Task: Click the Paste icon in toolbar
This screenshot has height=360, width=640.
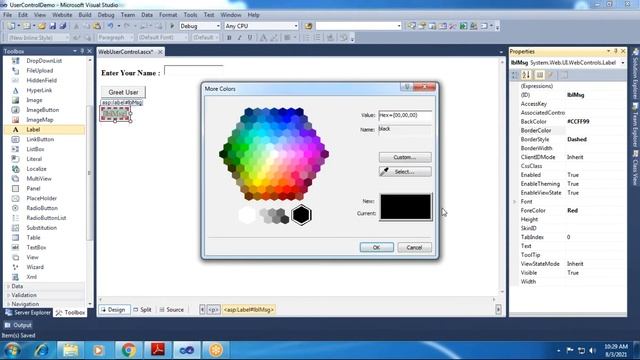Action: (x=97, y=26)
